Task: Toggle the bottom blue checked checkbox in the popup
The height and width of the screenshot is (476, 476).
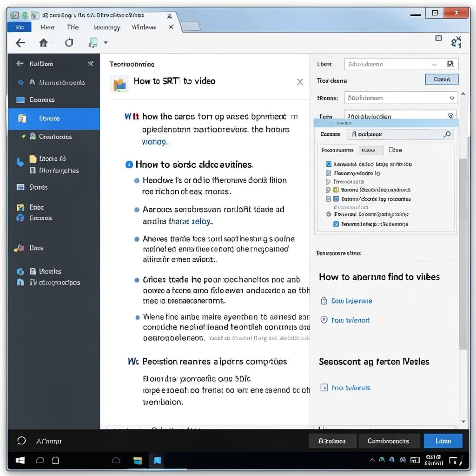Action: tap(336, 224)
